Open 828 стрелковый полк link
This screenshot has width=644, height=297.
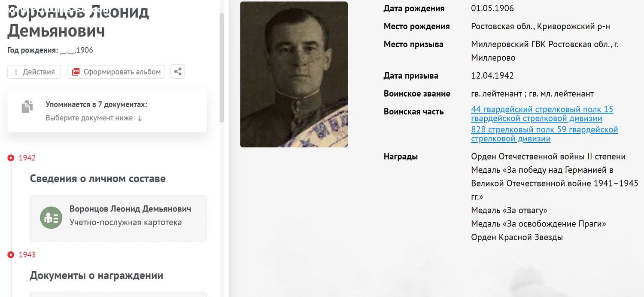coord(544,134)
